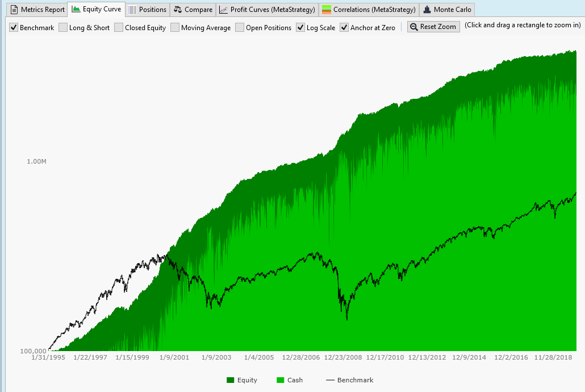Click the 11/28/2018 date axis label
This screenshot has width=585, height=392.
tap(553, 357)
